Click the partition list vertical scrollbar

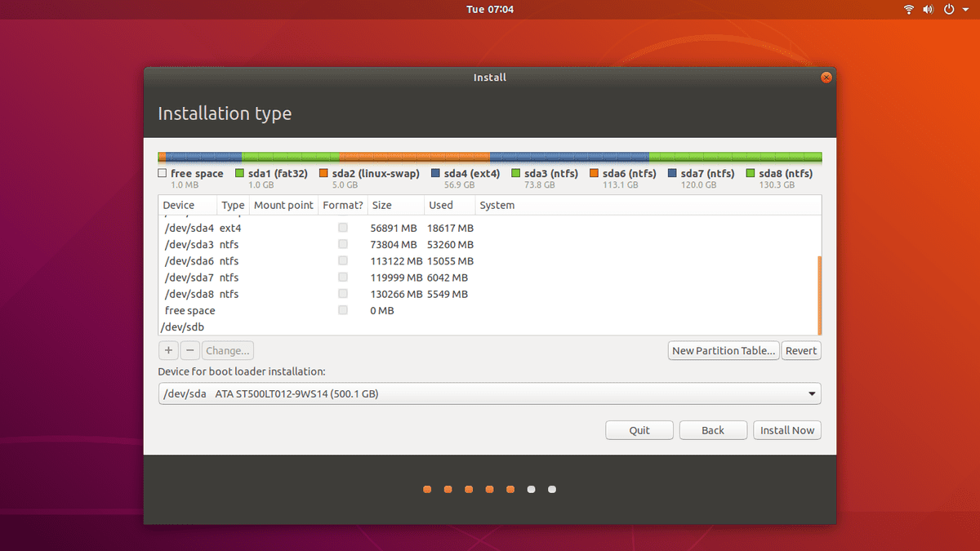[818, 294]
